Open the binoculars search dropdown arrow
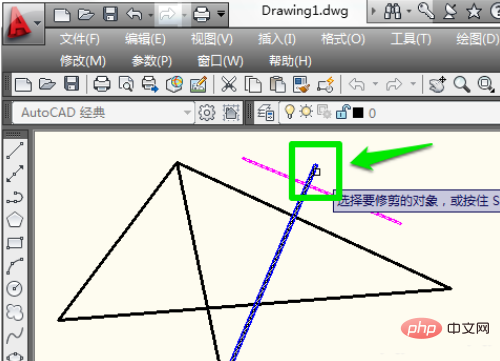Screen dimensions: 500x361 click(x=409, y=12)
